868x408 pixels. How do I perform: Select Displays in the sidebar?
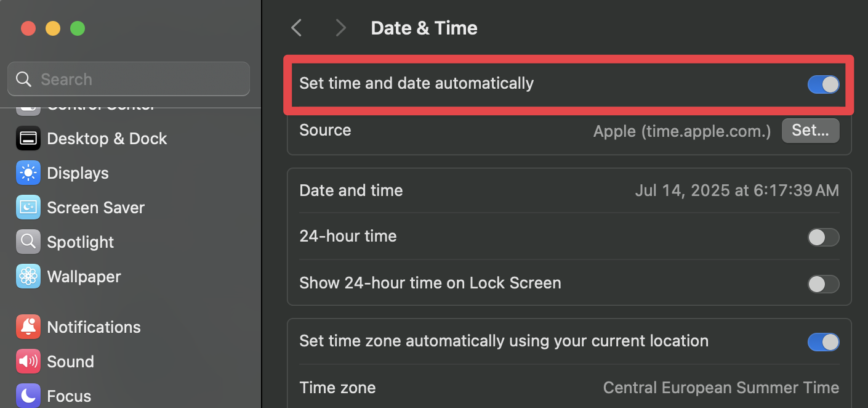click(x=78, y=173)
